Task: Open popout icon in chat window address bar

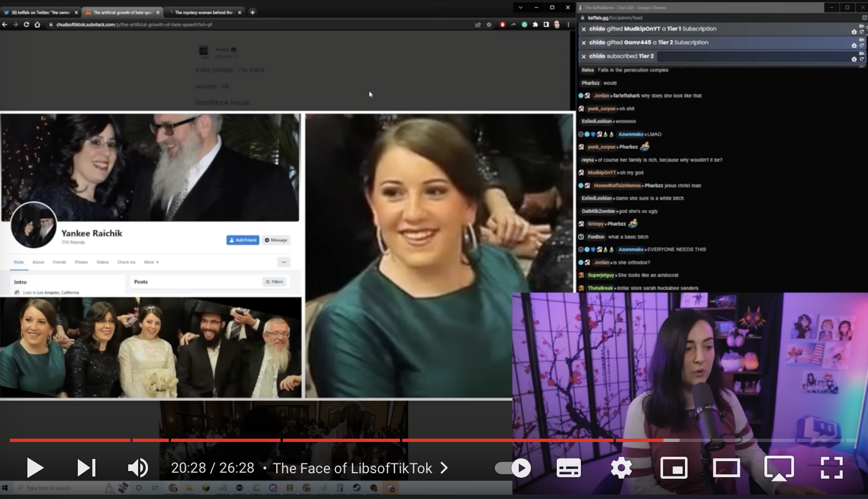Action: tap(864, 18)
